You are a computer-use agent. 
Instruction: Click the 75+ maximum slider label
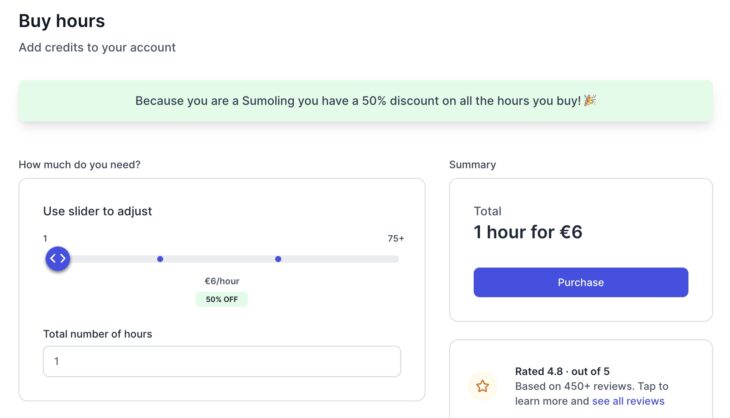[396, 238]
